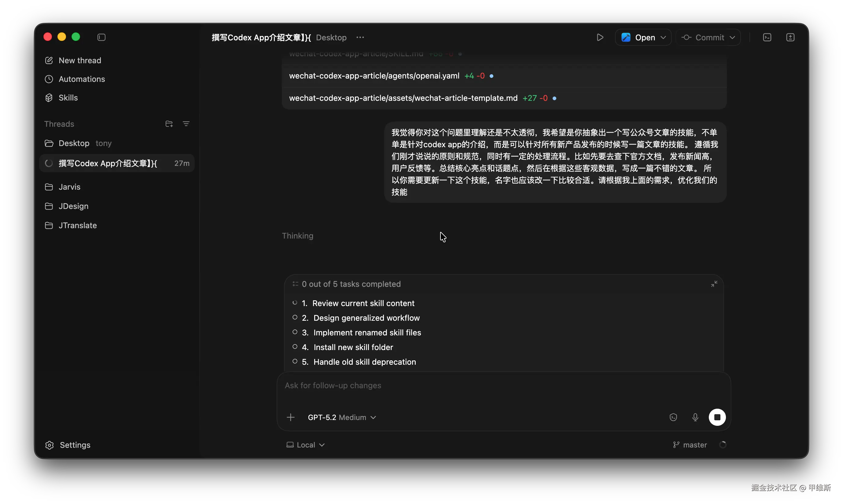
Task: Open Settings at sidebar bottom
Action: pos(75,445)
